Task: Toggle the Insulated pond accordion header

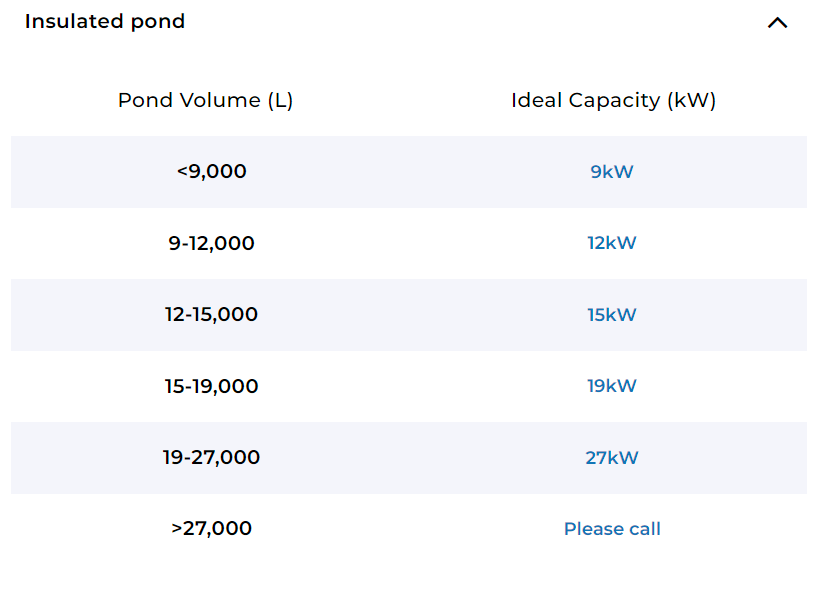Action: [105, 22]
